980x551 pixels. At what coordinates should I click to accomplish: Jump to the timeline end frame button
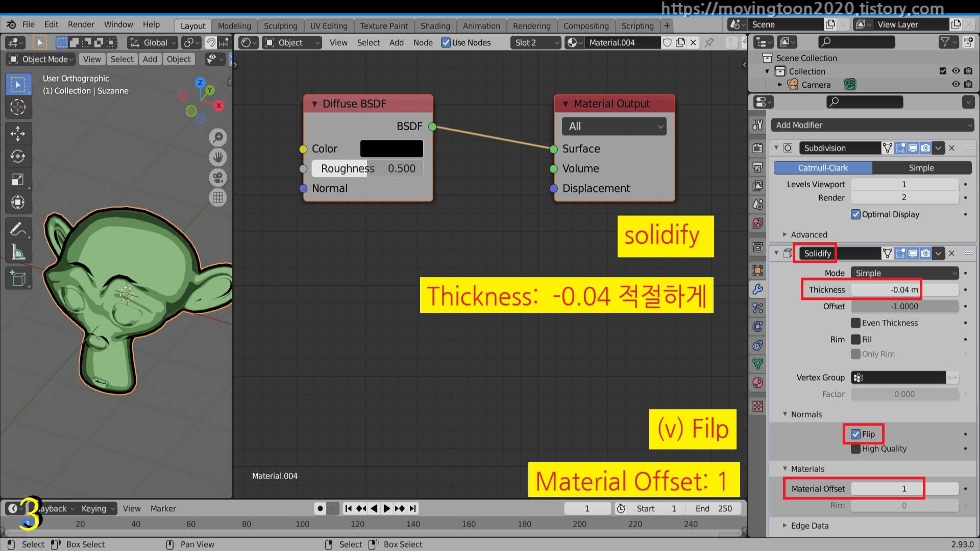pyautogui.click(x=412, y=509)
